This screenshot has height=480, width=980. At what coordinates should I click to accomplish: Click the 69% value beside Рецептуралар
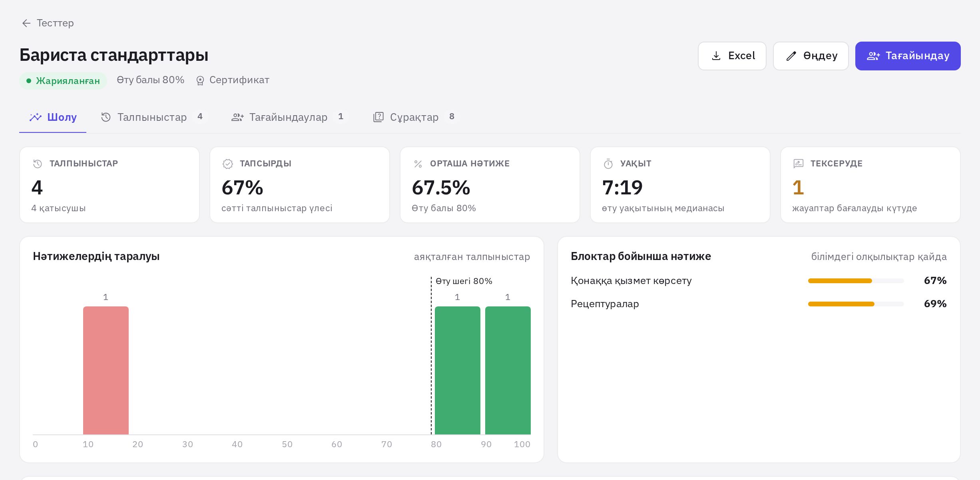point(935,304)
